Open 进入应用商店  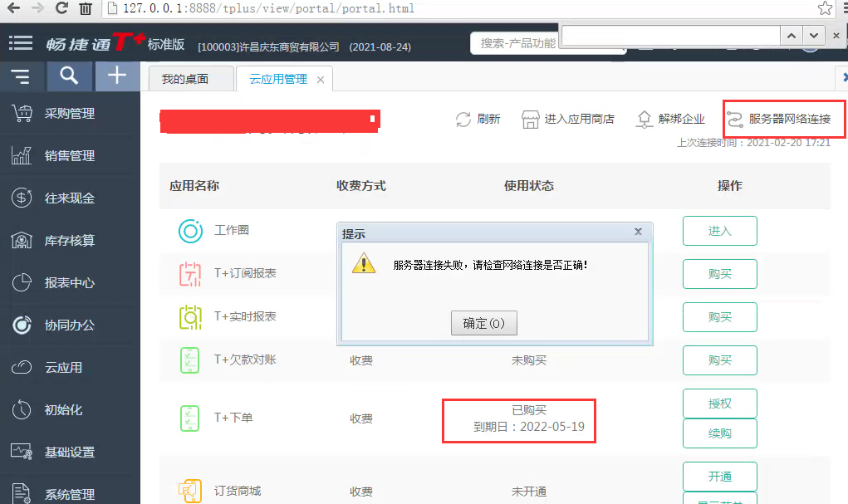pos(568,119)
